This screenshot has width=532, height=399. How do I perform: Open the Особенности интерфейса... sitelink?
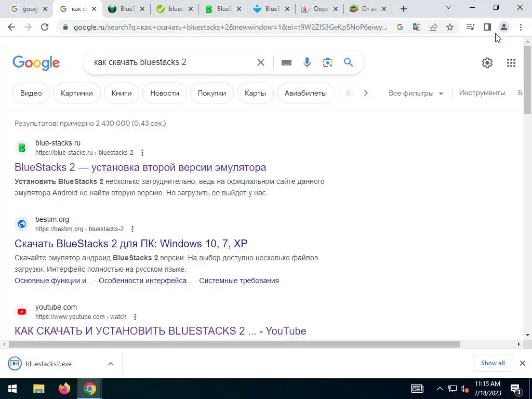(x=145, y=281)
